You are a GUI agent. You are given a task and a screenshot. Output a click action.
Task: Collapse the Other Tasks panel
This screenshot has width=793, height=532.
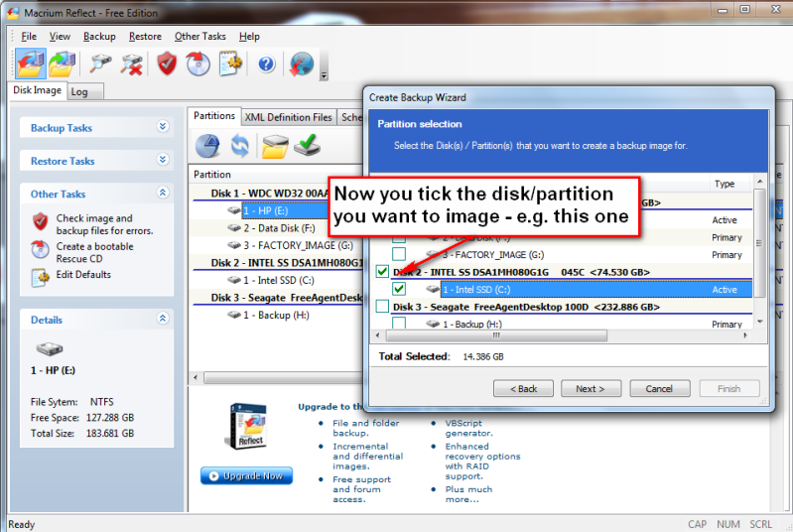click(163, 193)
